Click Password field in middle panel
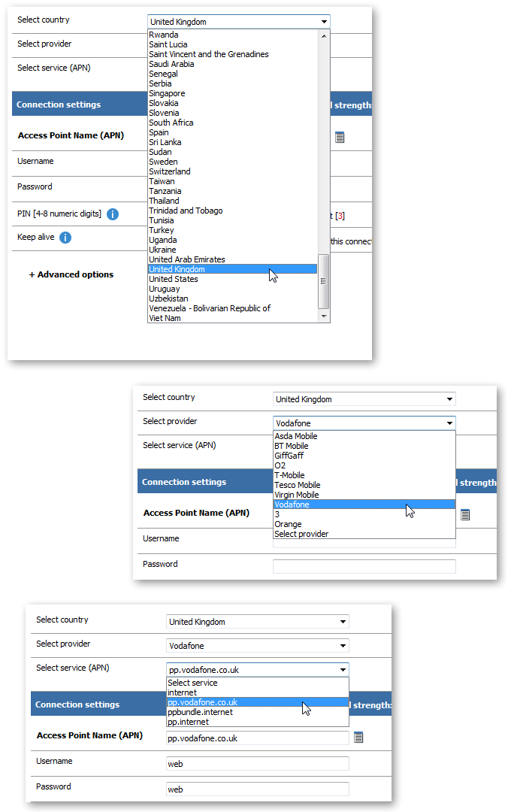This screenshot has height=812, width=511. [364, 567]
